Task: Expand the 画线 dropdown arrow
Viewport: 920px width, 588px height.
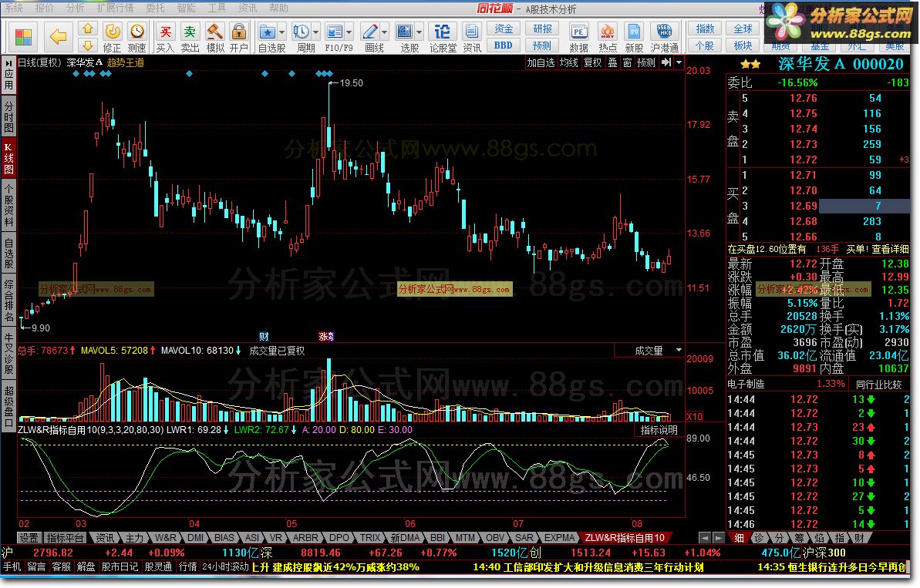Action: click(385, 31)
